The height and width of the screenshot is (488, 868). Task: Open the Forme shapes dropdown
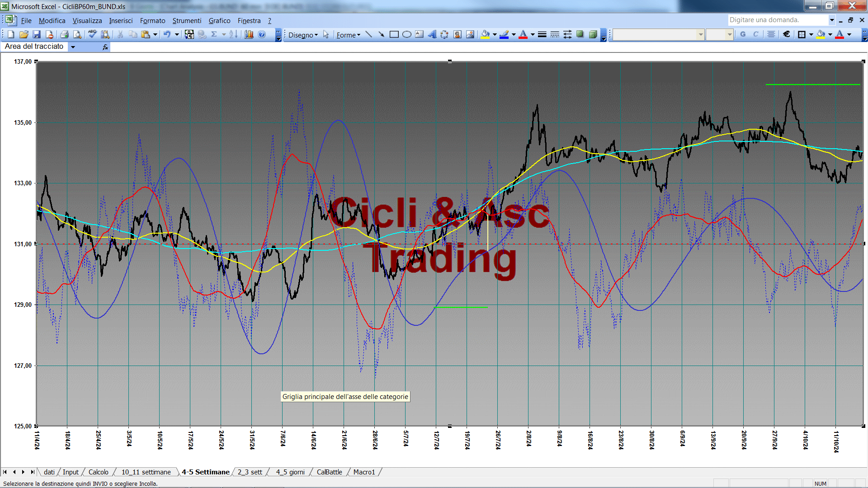point(348,35)
